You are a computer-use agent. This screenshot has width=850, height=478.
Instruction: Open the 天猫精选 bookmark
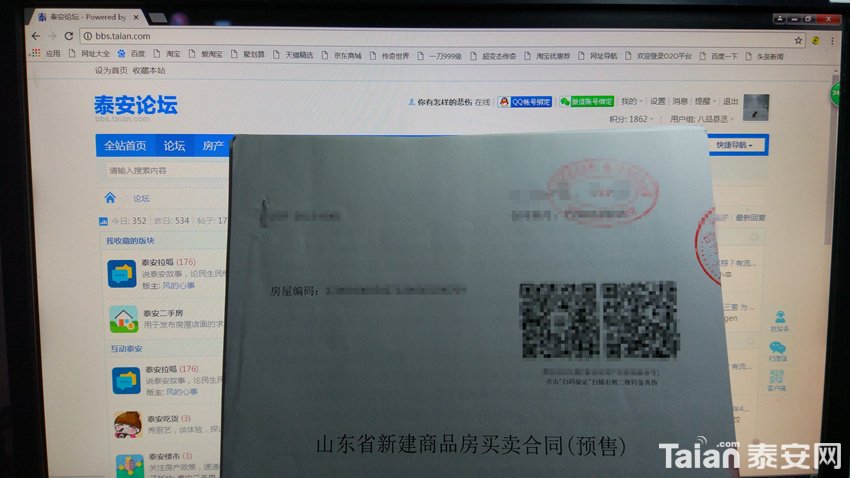[x=293, y=55]
